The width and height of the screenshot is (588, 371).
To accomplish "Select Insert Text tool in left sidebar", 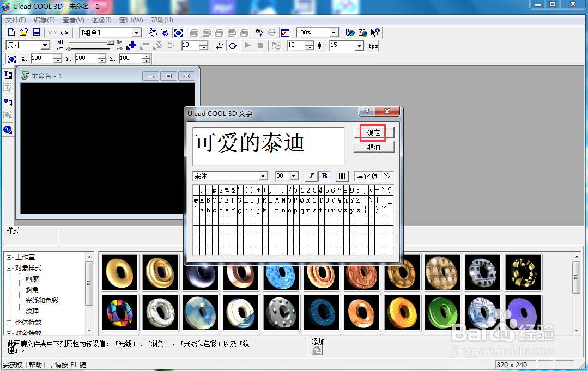I will [8, 75].
